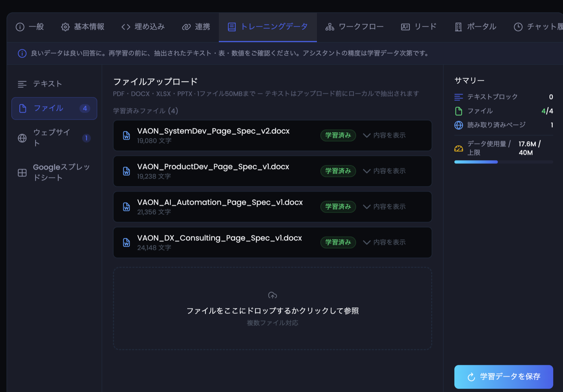Image resolution: width=563 pixels, height=392 pixels.
Task: Click the globe icon beside 読み取り済みページ
Action: click(x=458, y=125)
